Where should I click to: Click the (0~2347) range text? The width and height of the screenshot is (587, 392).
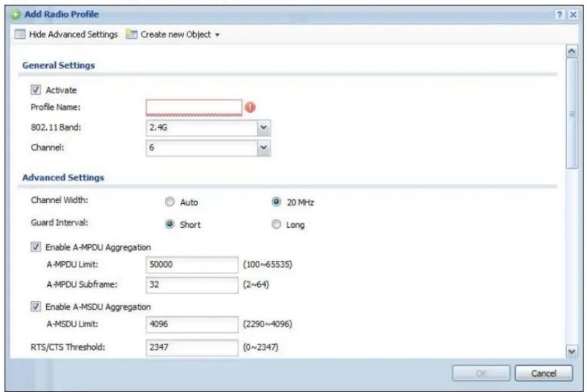click(x=261, y=347)
